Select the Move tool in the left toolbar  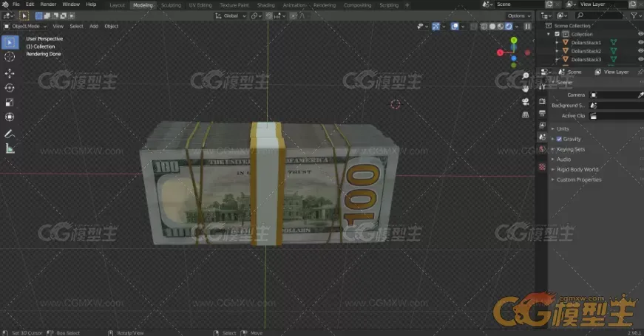point(10,73)
